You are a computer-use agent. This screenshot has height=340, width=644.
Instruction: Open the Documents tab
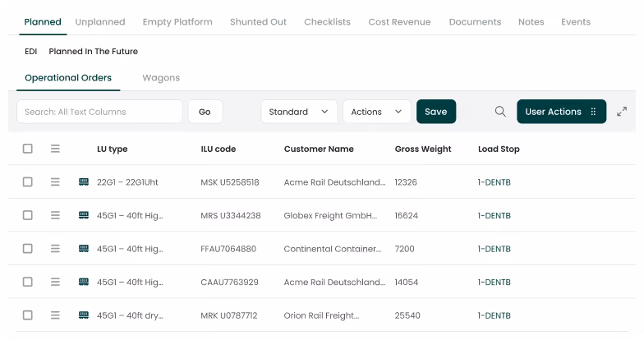point(475,21)
